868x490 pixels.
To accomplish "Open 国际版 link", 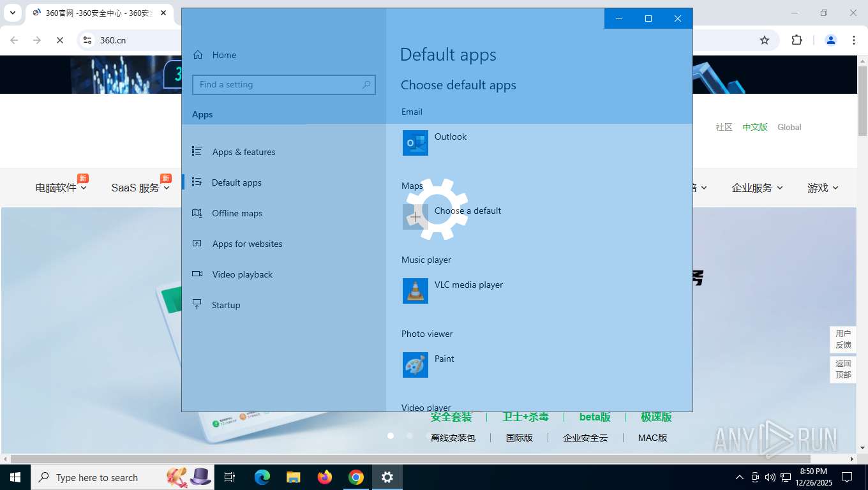I will [x=520, y=438].
